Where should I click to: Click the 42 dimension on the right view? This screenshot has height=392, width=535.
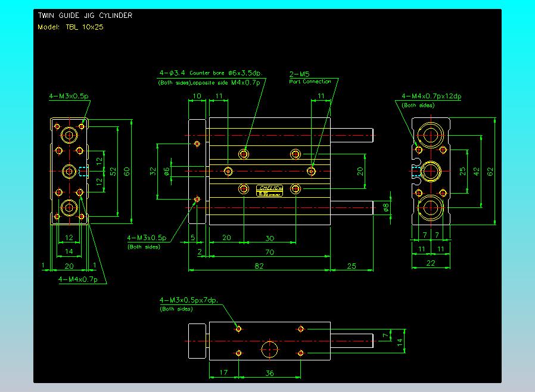[x=477, y=171]
